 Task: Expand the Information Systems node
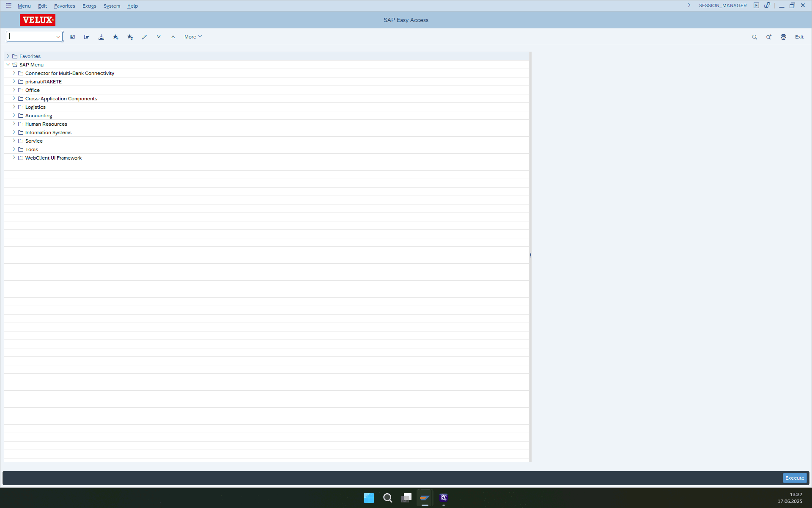pyautogui.click(x=14, y=132)
